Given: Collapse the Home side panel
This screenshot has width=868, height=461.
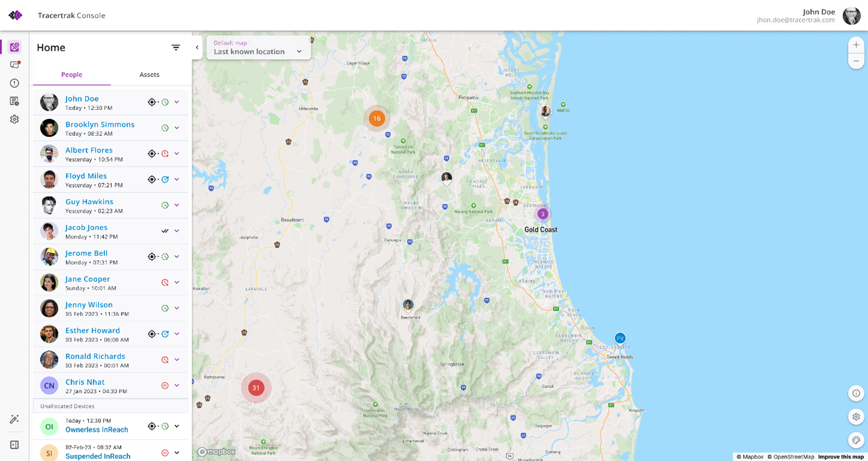Looking at the screenshot, I should click(x=197, y=48).
